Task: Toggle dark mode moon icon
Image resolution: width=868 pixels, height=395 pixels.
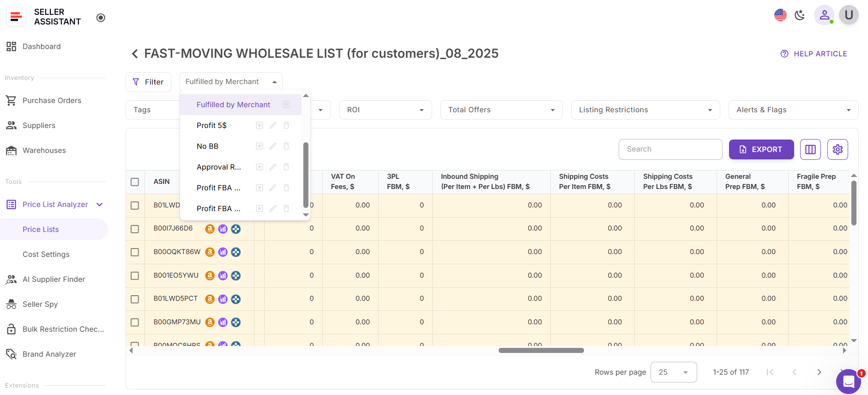Action: coord(800,15)
